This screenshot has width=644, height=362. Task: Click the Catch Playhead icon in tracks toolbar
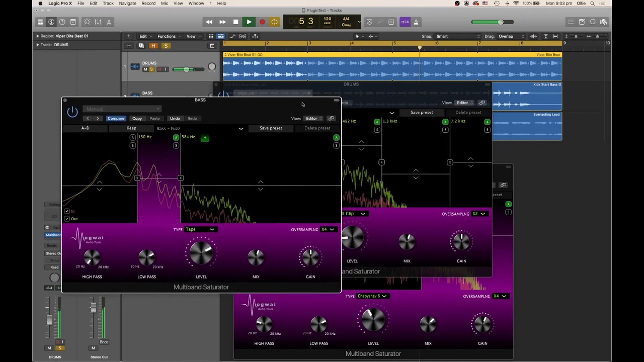[255, 36]
